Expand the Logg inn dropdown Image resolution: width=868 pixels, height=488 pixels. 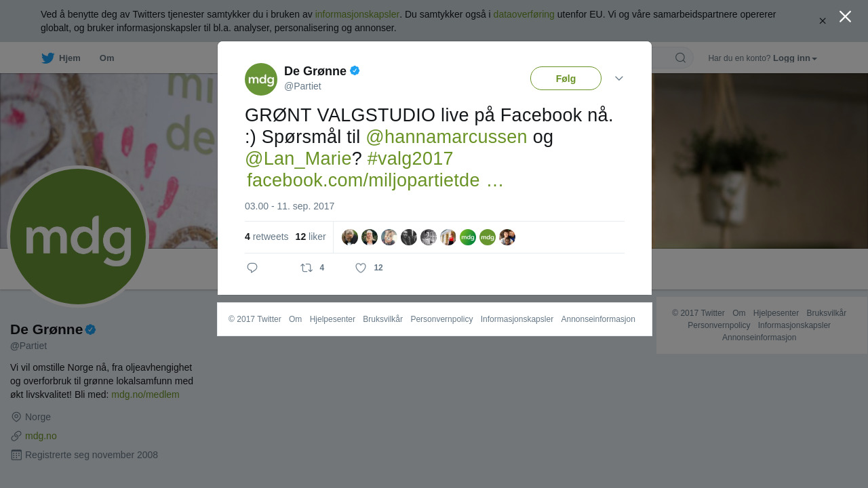[x=795, y=58]
